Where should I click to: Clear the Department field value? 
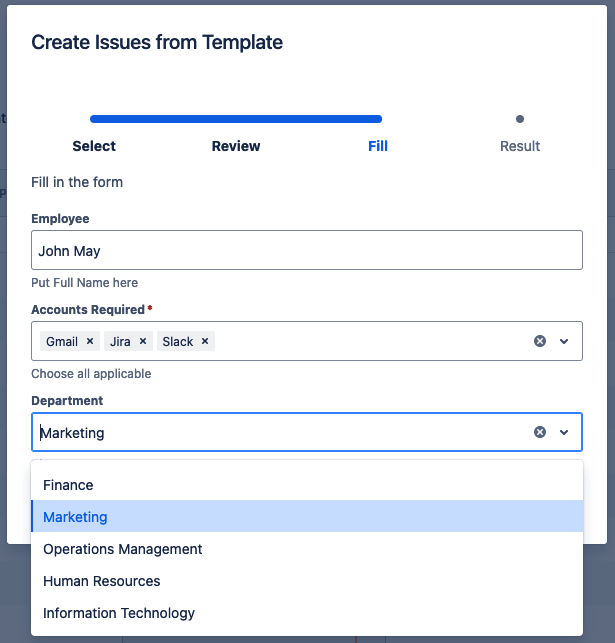pyautogui.click(x=540, y=432)
